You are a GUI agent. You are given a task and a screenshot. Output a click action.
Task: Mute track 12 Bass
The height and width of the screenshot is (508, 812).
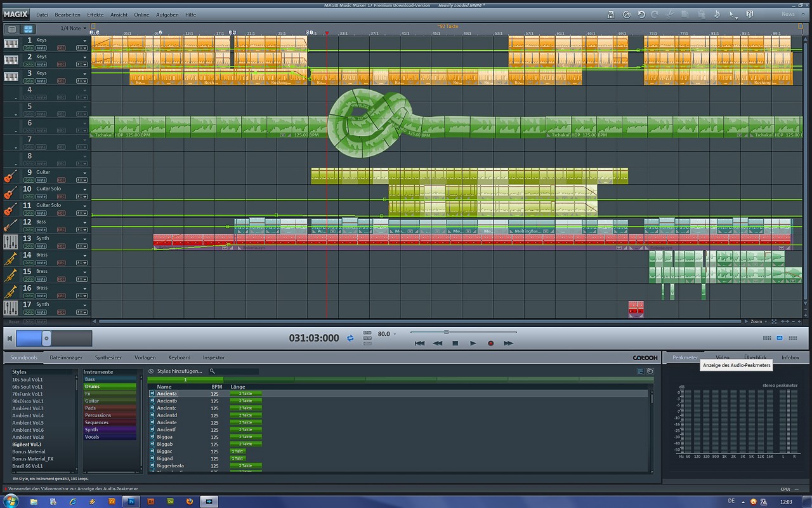40,229
